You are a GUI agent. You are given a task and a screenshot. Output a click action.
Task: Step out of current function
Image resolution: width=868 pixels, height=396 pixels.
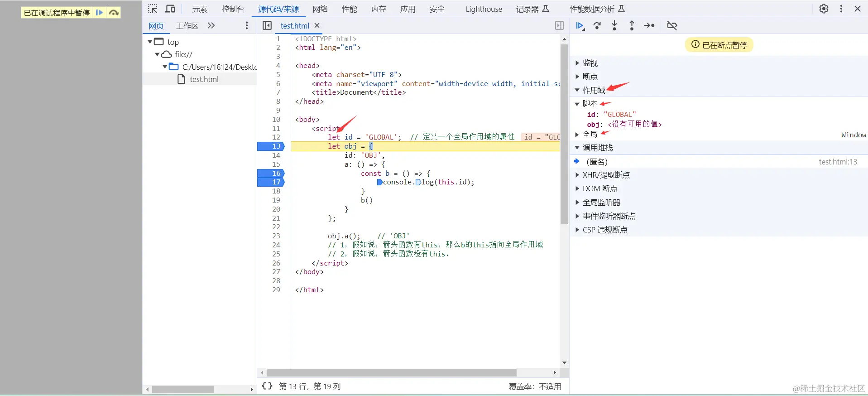coord(632,26)
